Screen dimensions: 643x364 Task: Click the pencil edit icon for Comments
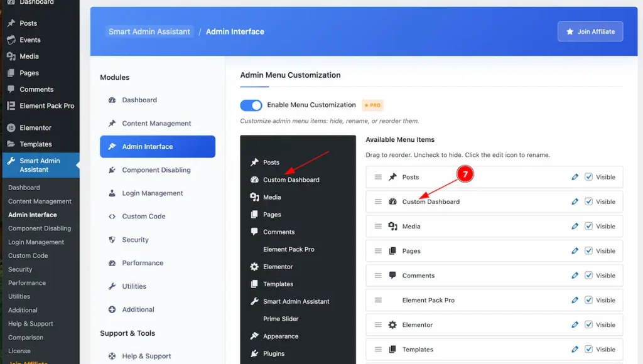pos(575,276)
